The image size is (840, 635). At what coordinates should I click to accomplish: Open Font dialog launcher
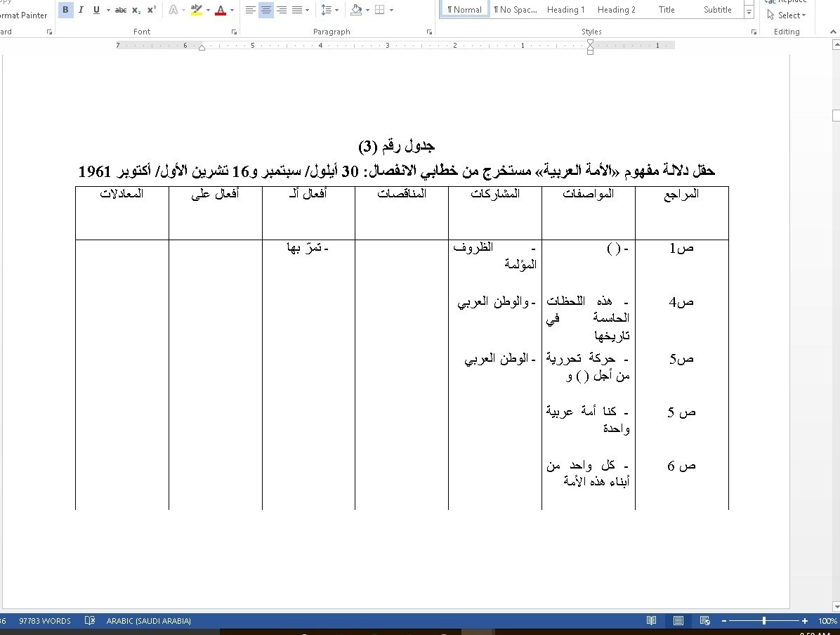coord(234,32)
